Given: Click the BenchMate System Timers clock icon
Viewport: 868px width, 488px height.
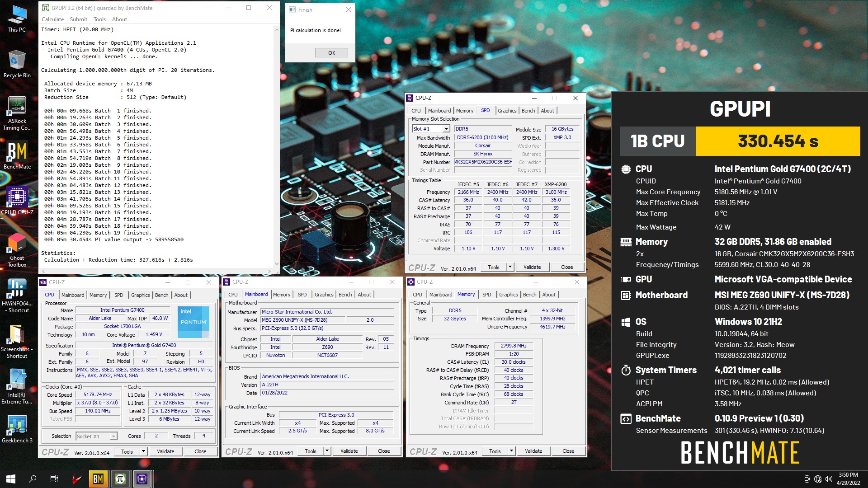Looking at the screenshot, I should 626,371.
